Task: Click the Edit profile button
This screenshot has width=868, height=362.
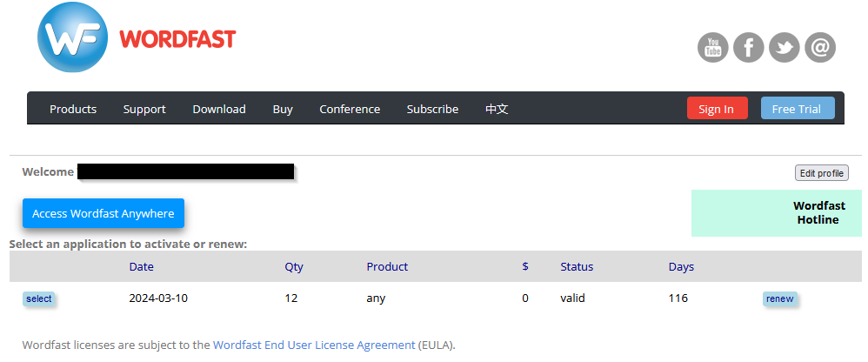Action: coord(822,173)
